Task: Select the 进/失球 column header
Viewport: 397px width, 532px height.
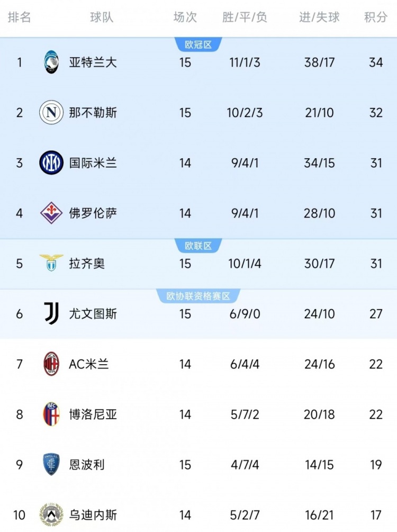Action: 319,17
